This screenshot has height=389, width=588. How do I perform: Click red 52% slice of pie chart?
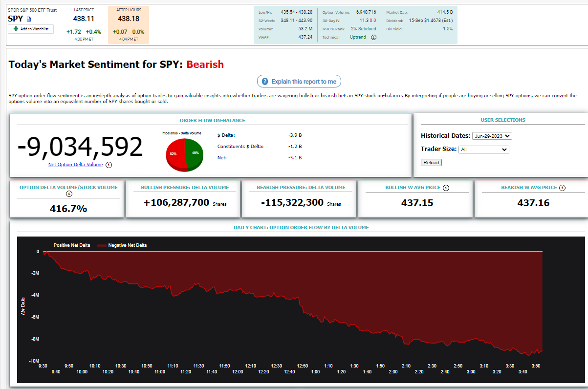(x=175, y=154)
